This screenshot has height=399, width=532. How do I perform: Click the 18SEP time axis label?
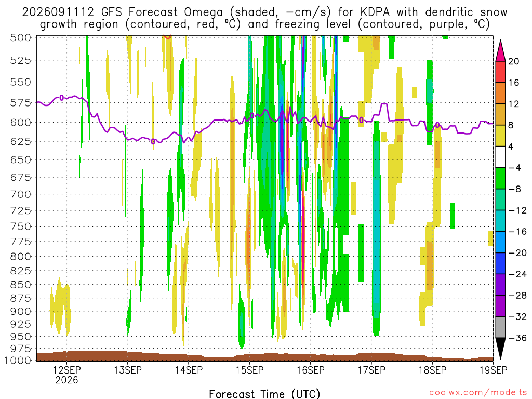[432, 370]
